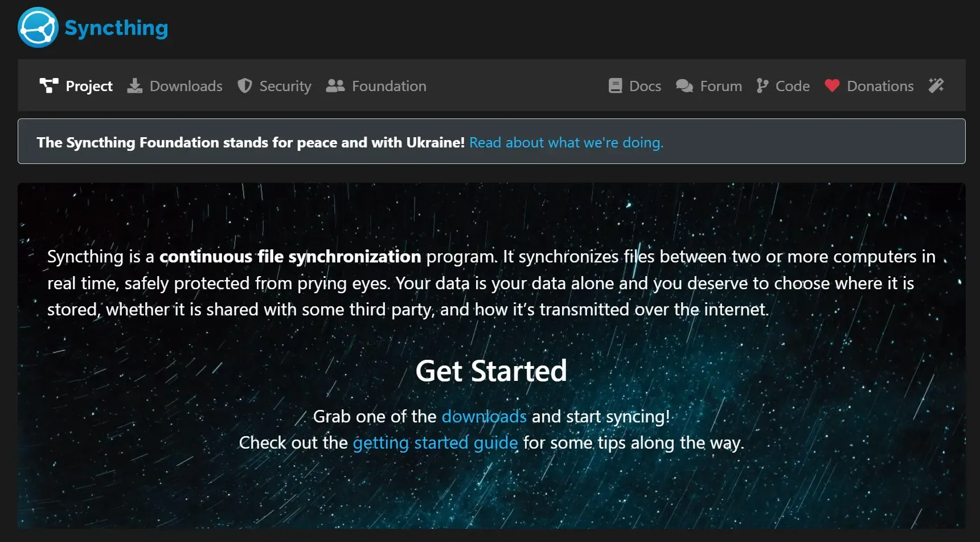Open the Code repository link

coord(792,86)
